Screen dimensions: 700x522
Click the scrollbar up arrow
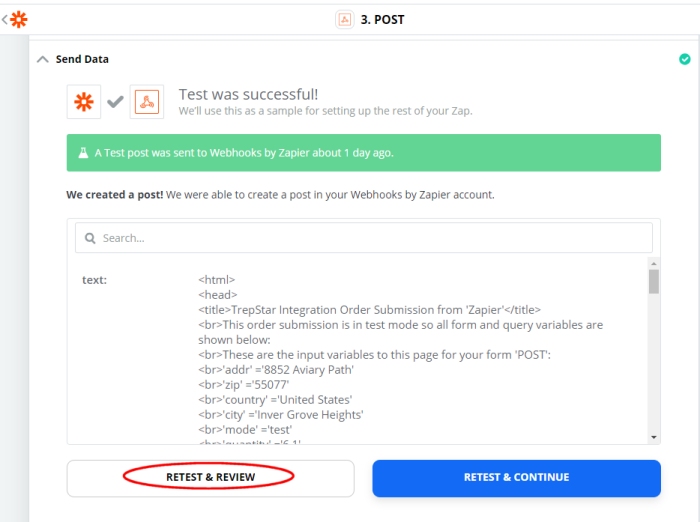click(654, 264)
